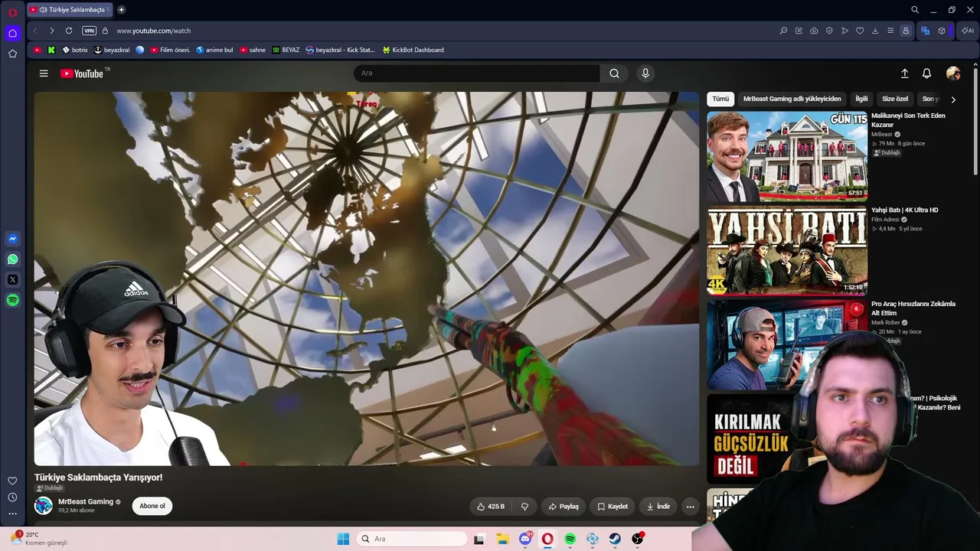Viewport: 980px width, 551px height.
Task: Open the anime bul bookmark
Action: click(x=214, y=50)
